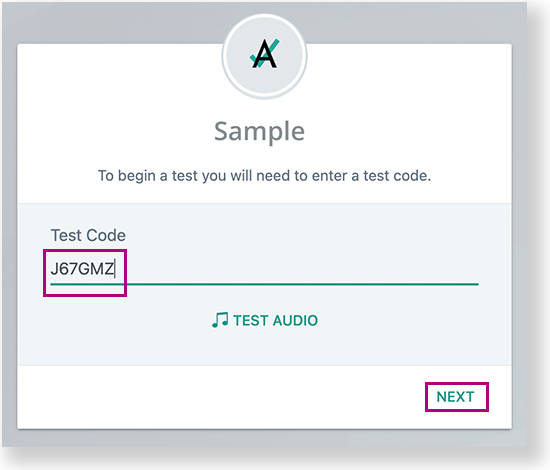Screen dimensions: 550x470
Task: Click the light gray panel below TEST AUDIO
Action: point(264,347)
